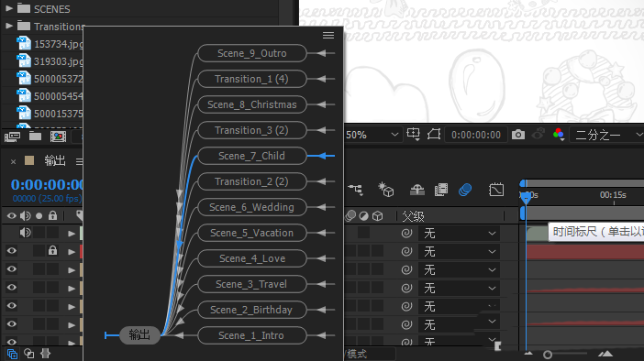Click the Scene_5_Vacation node

252,233
